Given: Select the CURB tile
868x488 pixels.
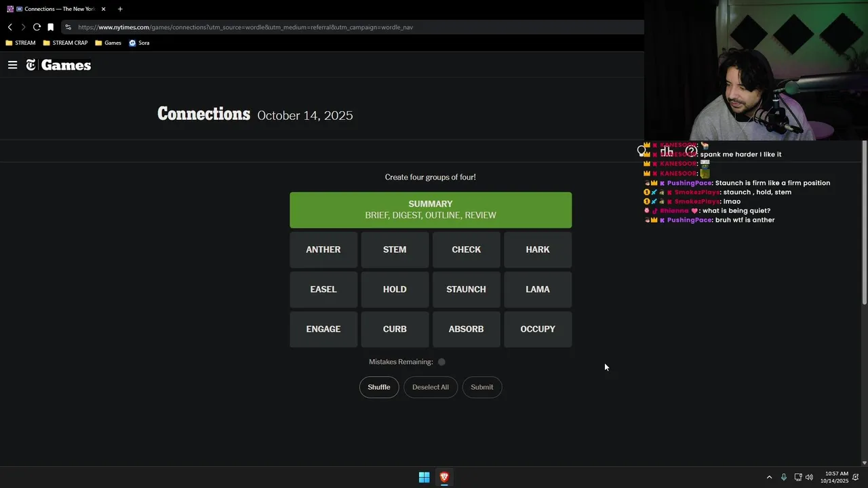Looking at the screenshot, I should click(x=395, y=329).
